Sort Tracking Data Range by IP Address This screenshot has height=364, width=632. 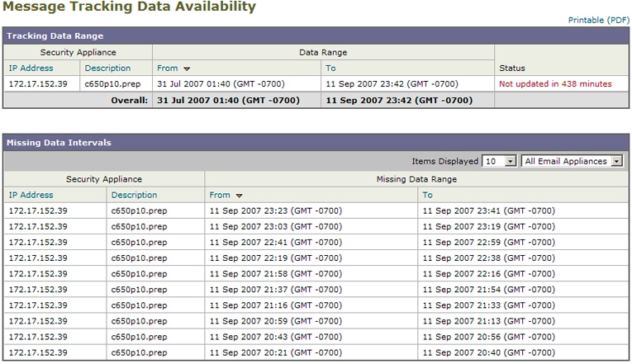[x=31, y=68]
